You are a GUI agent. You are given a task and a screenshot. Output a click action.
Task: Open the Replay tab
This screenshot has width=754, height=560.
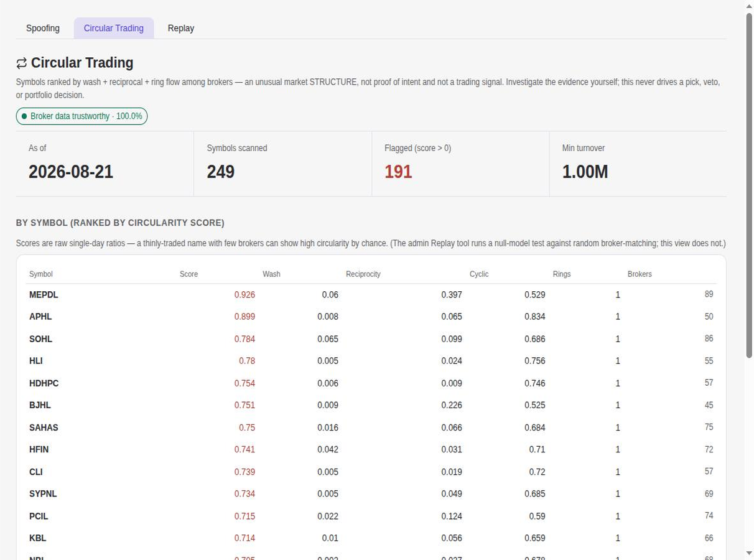pyautogui.click(x=181, y=28)
